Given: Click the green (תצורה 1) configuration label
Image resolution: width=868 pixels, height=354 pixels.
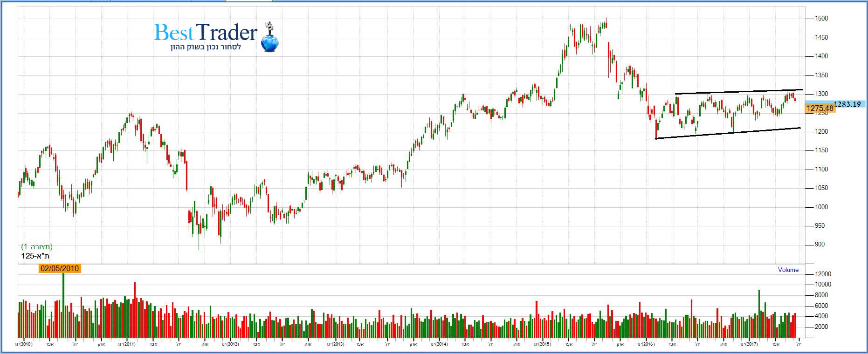Looking at the screenshot, I should tap(37, 247).
